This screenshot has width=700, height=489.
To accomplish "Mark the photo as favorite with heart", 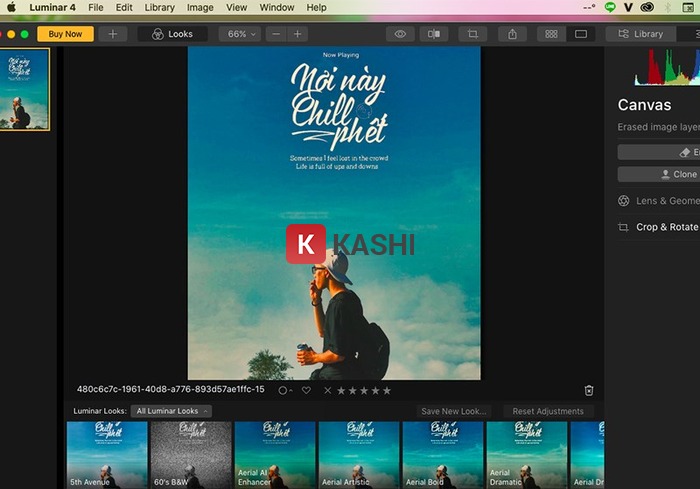I will (x=306, y=390).
